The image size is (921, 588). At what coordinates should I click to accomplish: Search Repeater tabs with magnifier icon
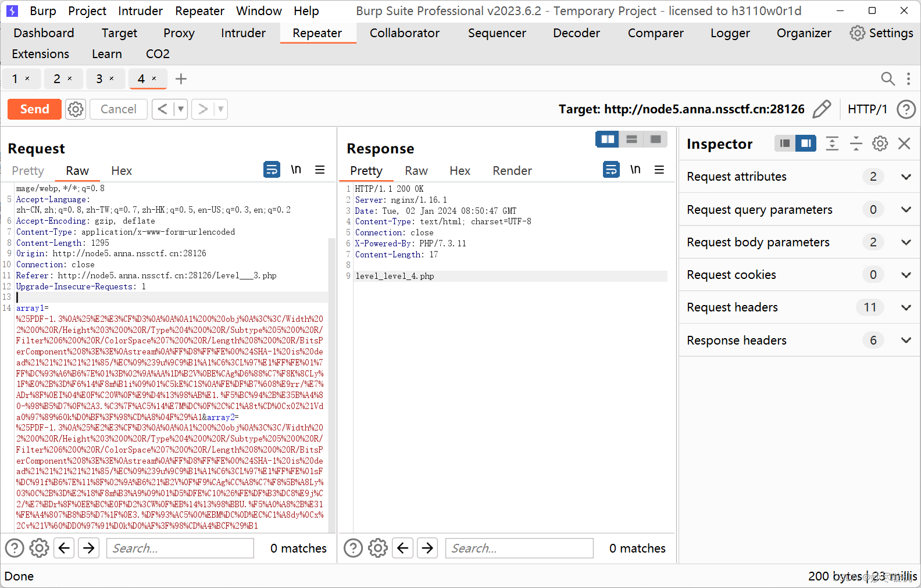point(888,78)
